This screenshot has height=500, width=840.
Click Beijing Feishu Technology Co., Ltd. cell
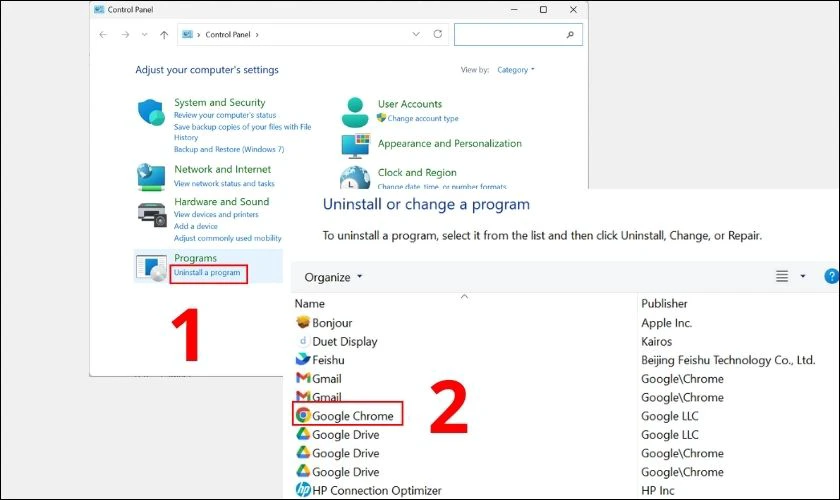click(728, 360)
